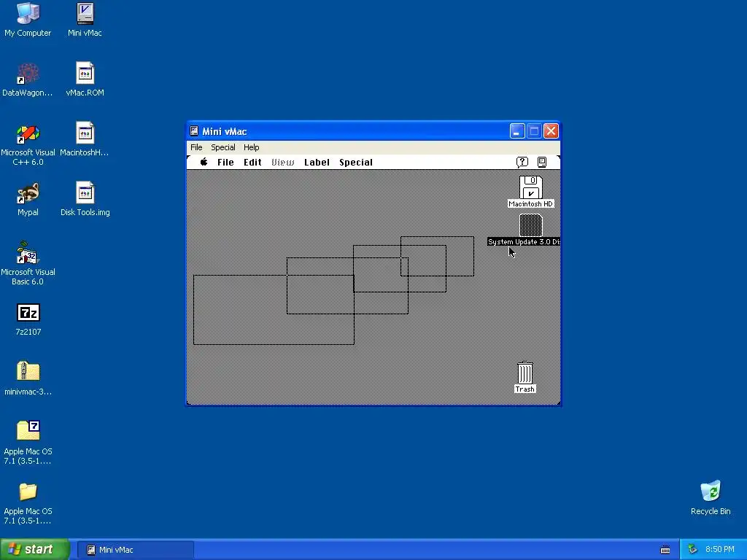
Task: Click the Macintosh HD label text
Action: 530,204
